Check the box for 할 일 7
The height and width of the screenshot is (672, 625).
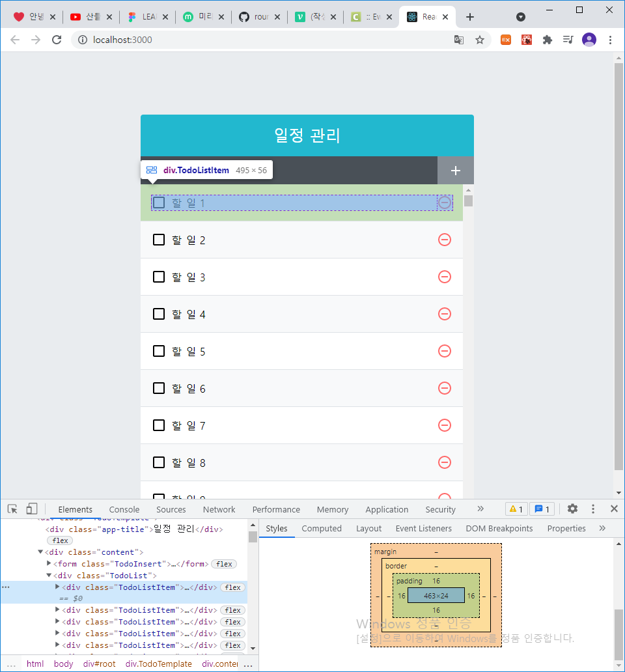pos(159,426)
